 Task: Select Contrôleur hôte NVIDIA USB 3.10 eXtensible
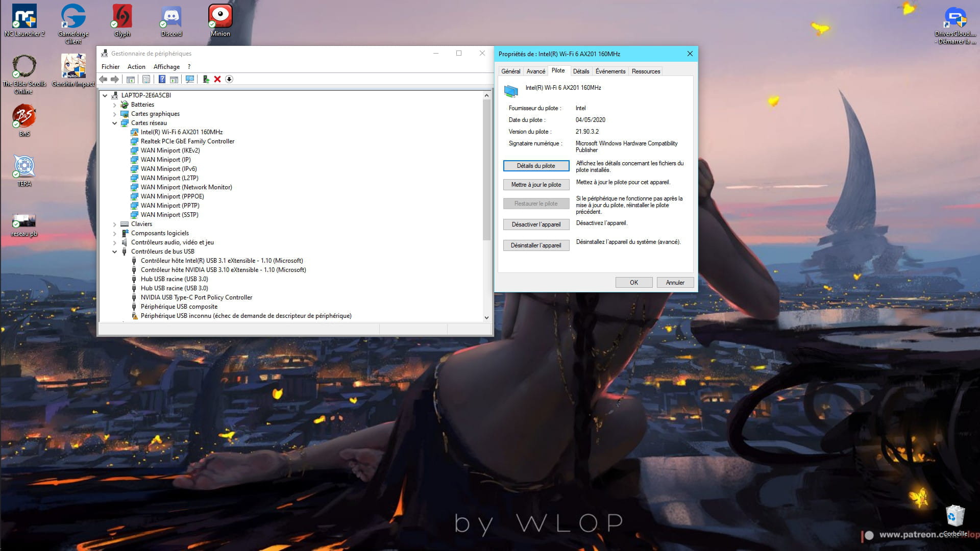point(224,270)
